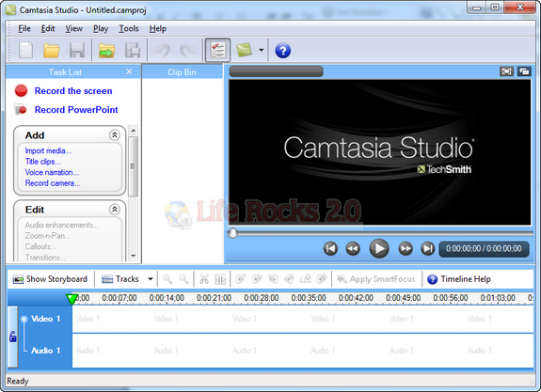
Task: Click Transitions in Edit section
Action: click(45, 258)
